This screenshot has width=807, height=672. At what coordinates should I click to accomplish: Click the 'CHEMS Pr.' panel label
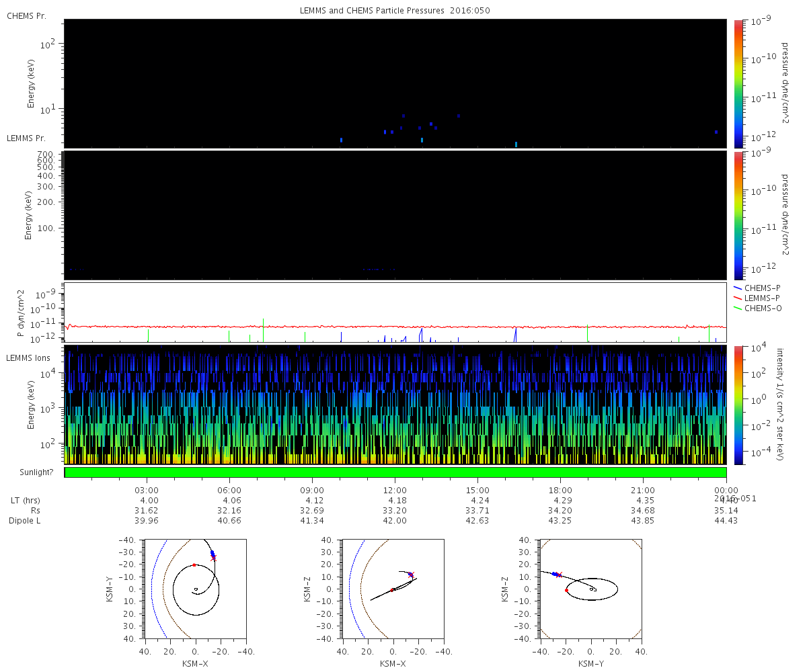tap(26, 15)
